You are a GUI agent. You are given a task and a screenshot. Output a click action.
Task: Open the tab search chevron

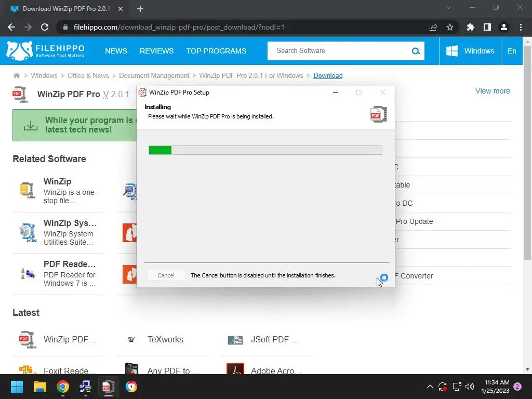pyautogui.click(x=448, y=7)
